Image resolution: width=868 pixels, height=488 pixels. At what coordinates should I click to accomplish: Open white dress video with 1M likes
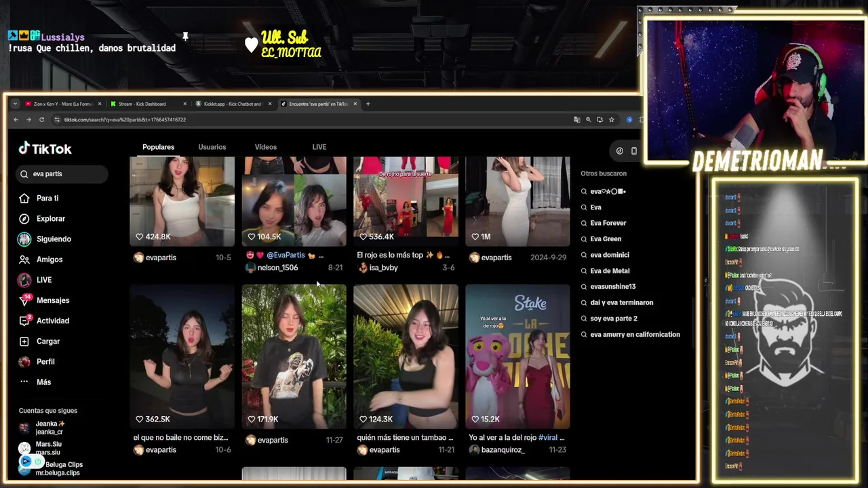517,201
